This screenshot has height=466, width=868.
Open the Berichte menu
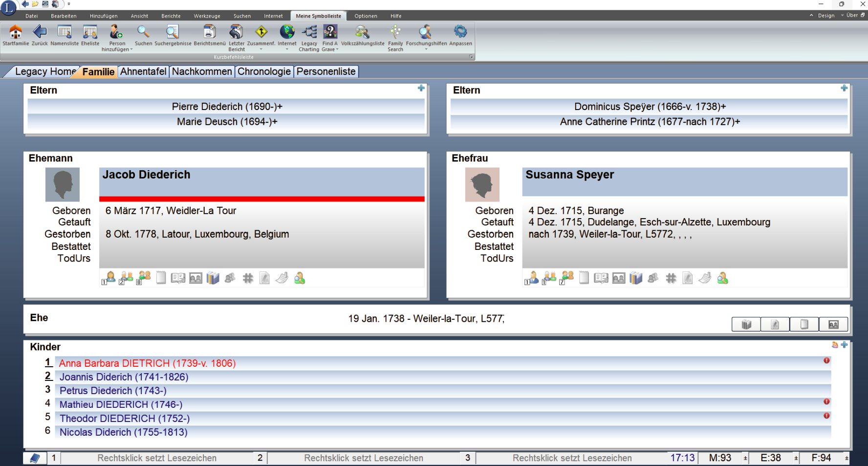click(x=171, y=16)
